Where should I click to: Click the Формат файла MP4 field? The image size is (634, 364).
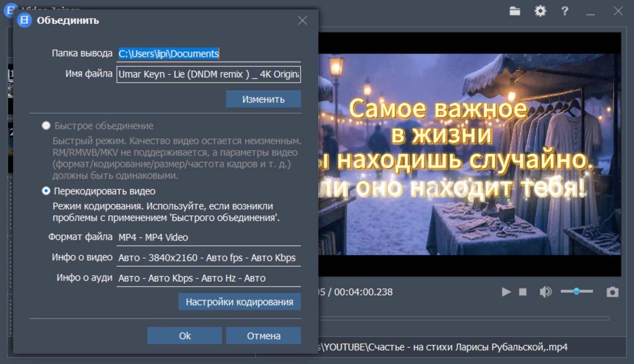click(209, 238)
